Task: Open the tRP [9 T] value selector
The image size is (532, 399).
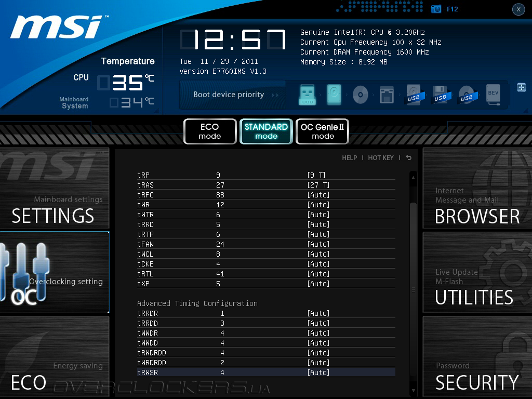Action: click(x=316, y=175)
